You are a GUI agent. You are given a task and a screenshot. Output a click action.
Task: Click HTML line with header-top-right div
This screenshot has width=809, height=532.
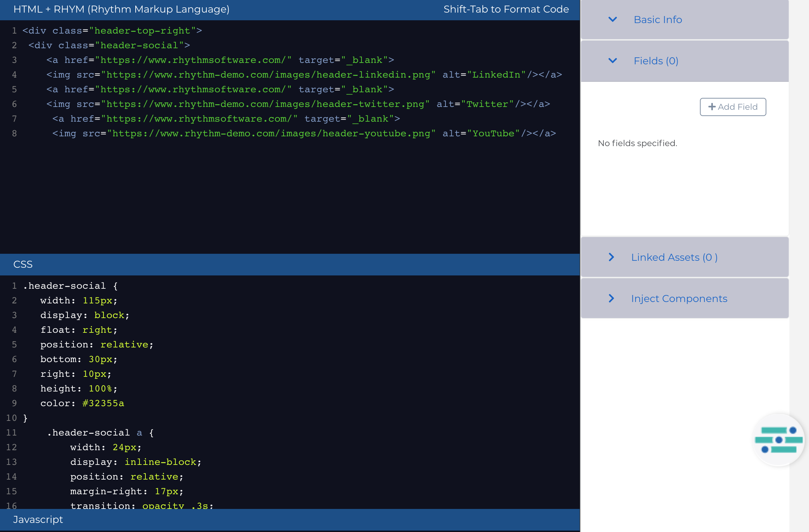point(112,31)
